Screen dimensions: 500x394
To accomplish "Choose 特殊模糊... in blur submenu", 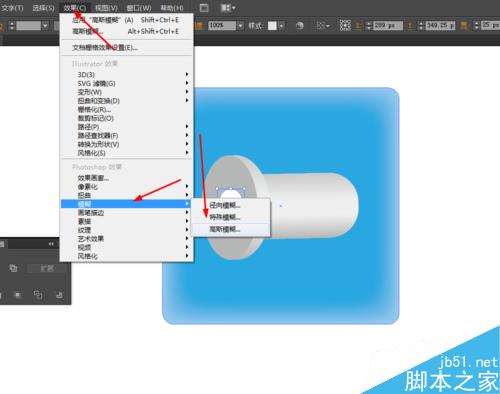I will [x=231, y=217].
